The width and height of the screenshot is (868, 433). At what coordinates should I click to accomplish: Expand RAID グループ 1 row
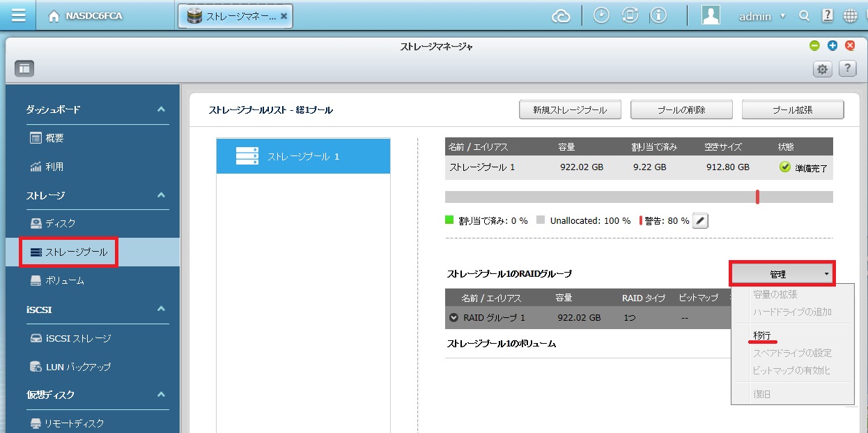click(454, 318)
